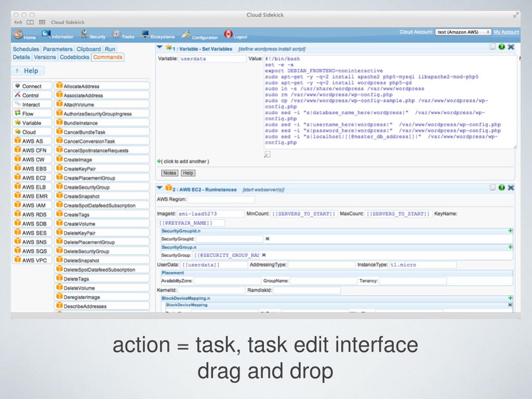Open the My Account link
532x399 pixels.
pos(506,32)
